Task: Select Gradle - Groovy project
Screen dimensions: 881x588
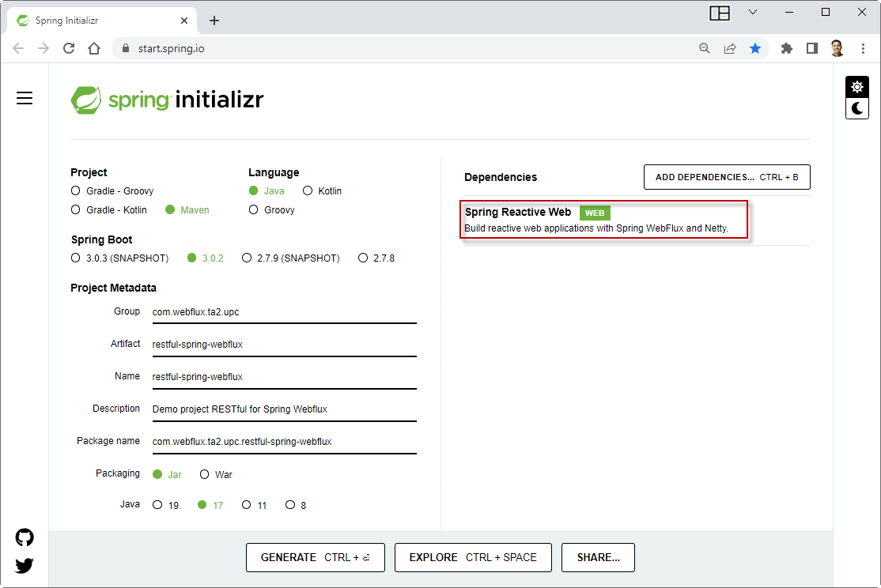Action: [112, 191]
